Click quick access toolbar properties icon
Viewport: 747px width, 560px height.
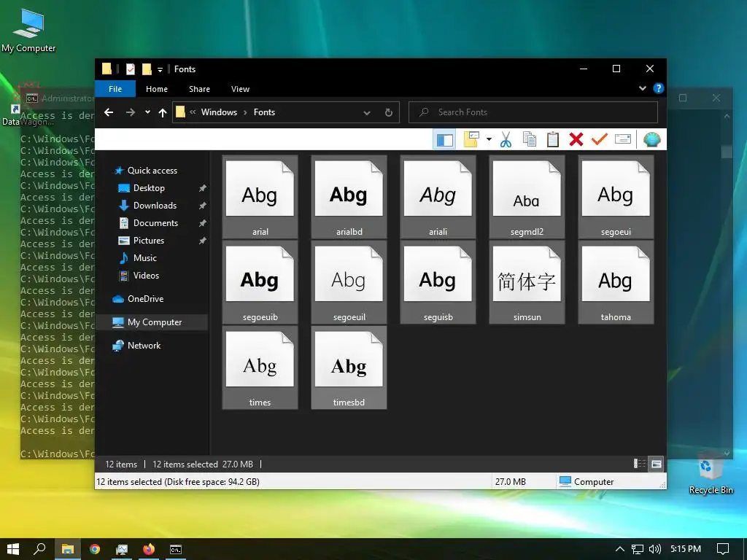pyautogui.click(x=130, y=69)
